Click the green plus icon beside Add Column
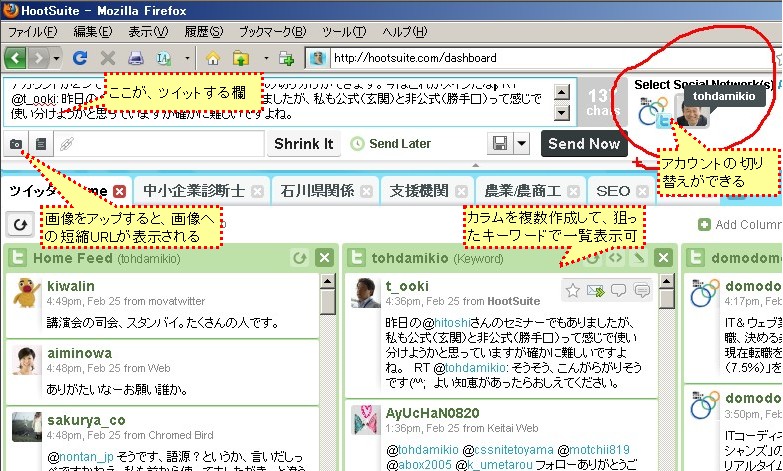 pos(704,225)
